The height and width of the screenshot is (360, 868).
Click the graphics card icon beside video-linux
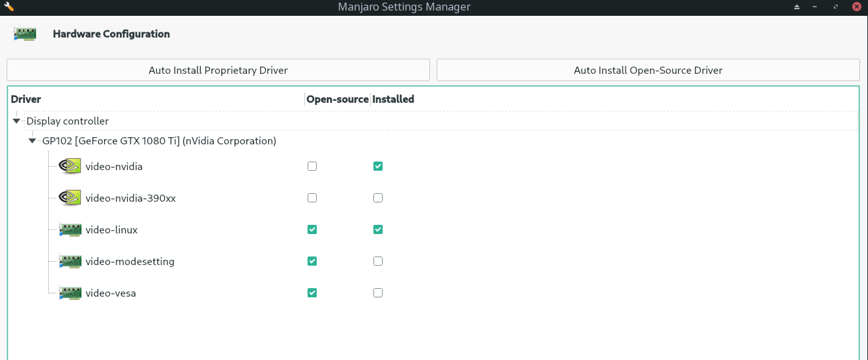70,229
